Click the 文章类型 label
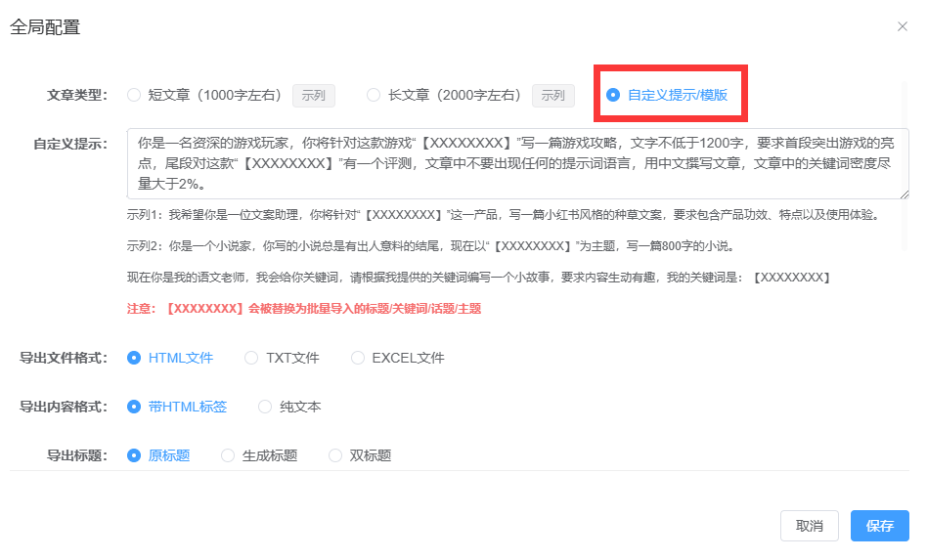This screenshot has height=560, width=927. (77, 95)
